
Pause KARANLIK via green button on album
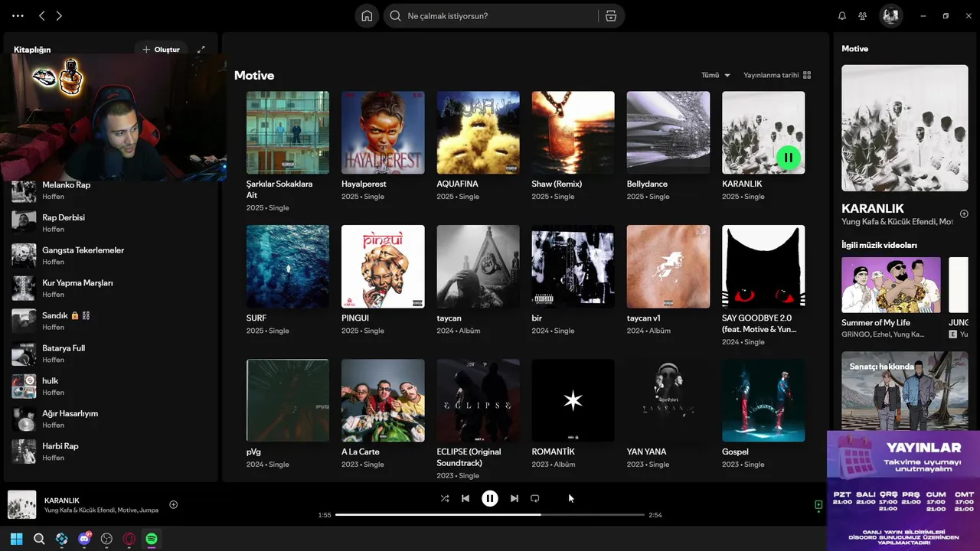coord(789,158)
